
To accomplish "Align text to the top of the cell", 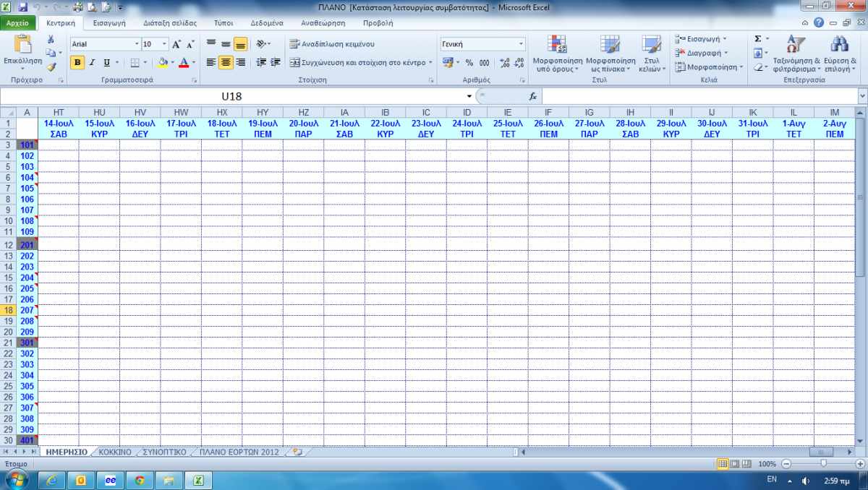I will tap(211, 44).
